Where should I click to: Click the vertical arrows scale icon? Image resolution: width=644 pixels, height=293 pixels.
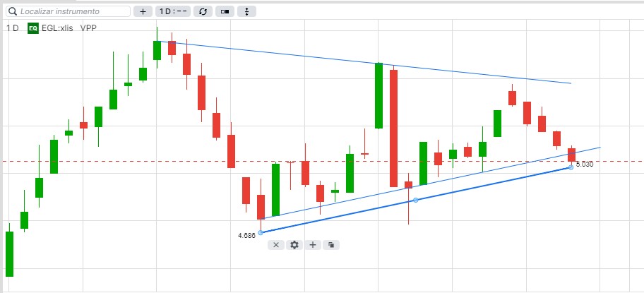pos(247,11)
